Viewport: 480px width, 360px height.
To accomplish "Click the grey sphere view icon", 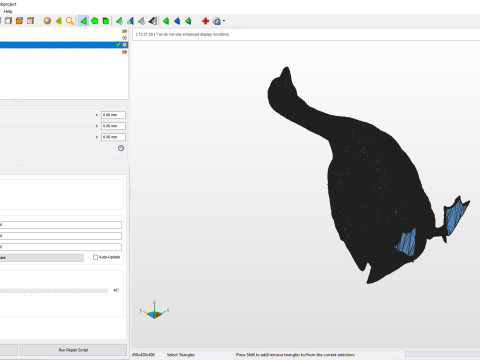I will pos(47,21).
